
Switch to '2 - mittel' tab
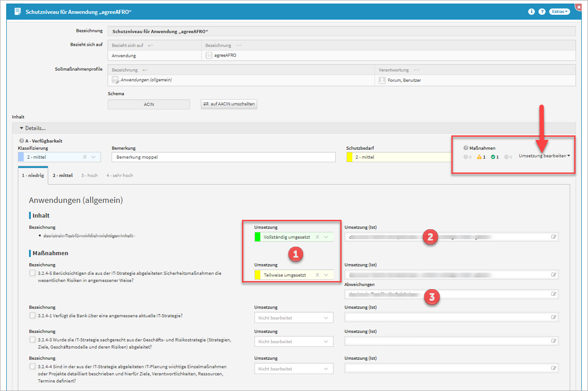pos(63,176)
